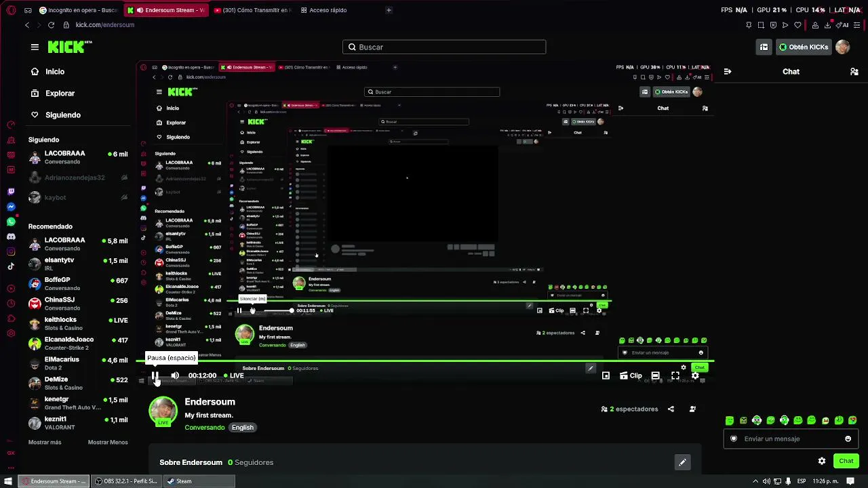This screenshot has width=868, height=488.
Task: Type area: click Enviar un mensaje field
Action: 791,439
